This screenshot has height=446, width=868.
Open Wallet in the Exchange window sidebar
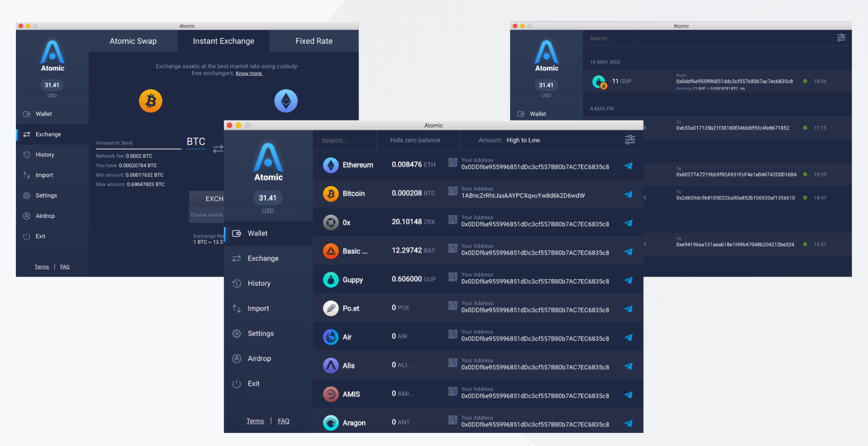52,114
